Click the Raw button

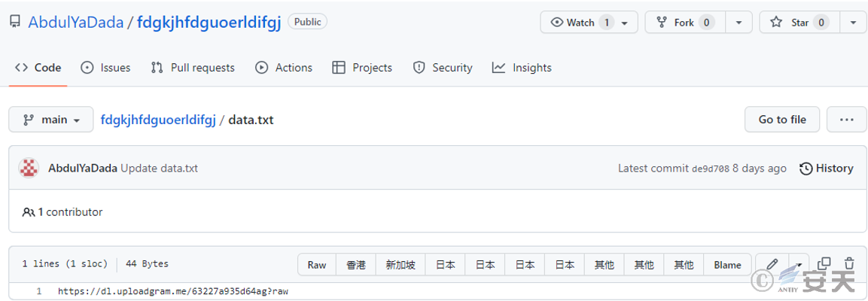tap(317, 264)
